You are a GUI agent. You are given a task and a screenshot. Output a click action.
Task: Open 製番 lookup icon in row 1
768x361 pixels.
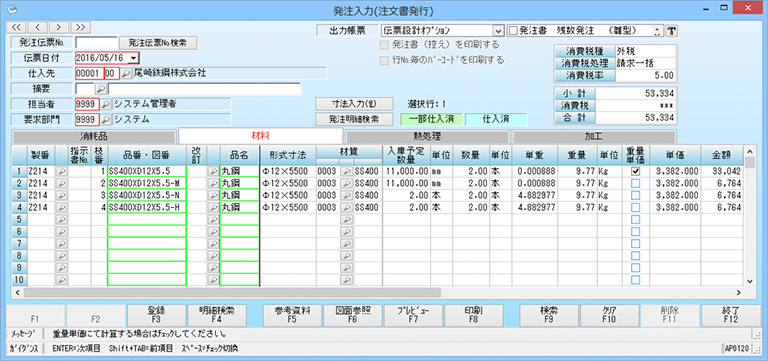(x=62, y=171)
